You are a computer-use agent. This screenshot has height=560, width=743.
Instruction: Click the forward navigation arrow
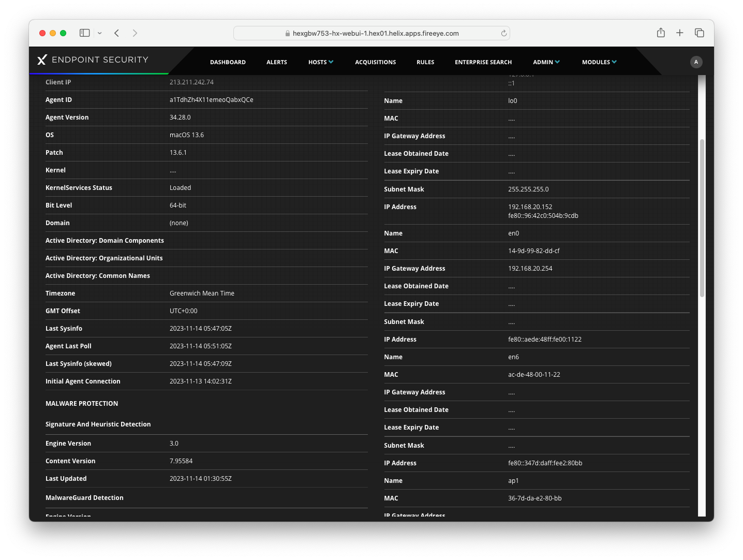pos(135,33)
